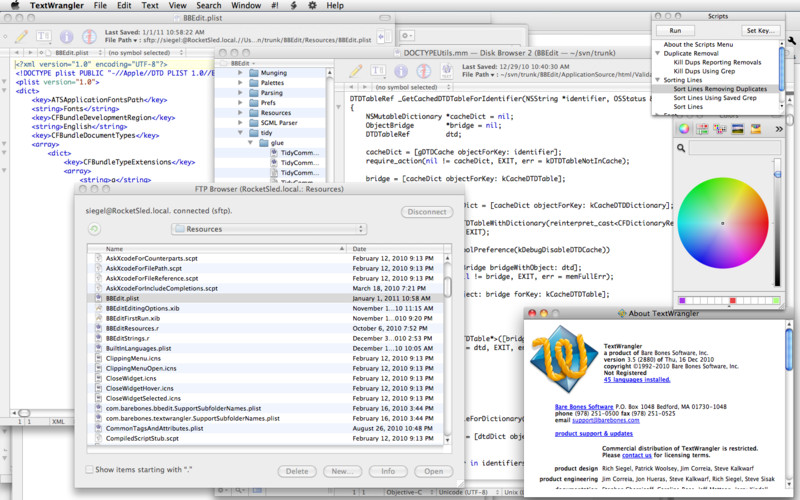Viewport: 800px width, 500px height.
Task: Click the pencil icon in BBEdit.plist toolbar
Action: 21,36
